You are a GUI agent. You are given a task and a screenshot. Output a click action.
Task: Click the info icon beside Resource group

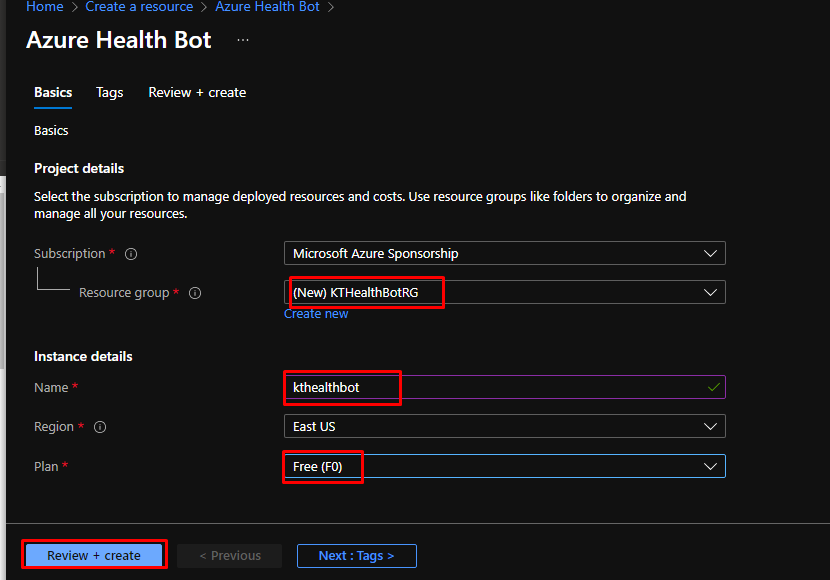point(195,293)
